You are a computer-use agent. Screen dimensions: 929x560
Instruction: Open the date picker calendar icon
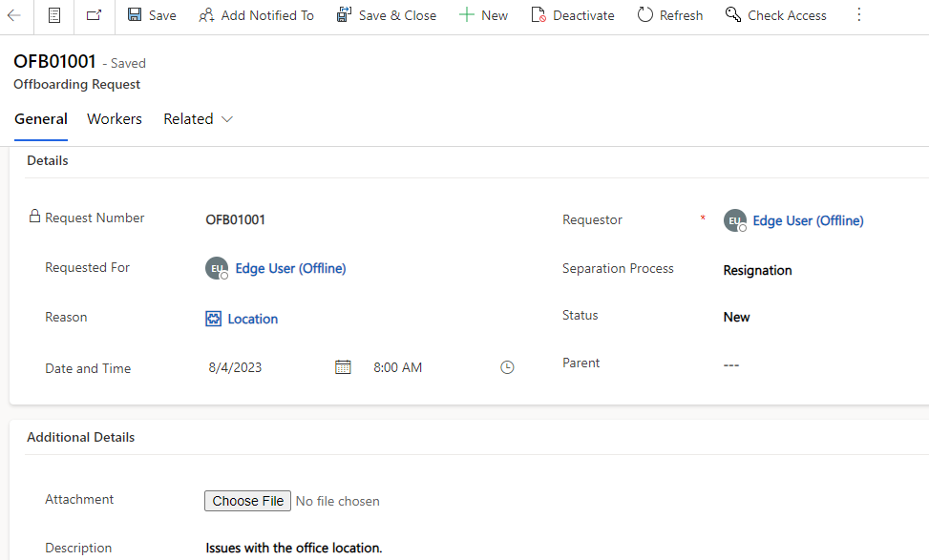click(x=344, y=367)
